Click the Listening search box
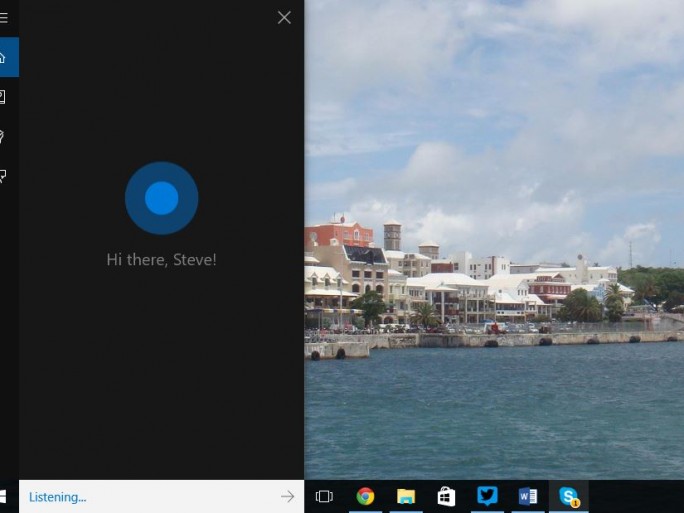684x513 pixels. (161, 496)
